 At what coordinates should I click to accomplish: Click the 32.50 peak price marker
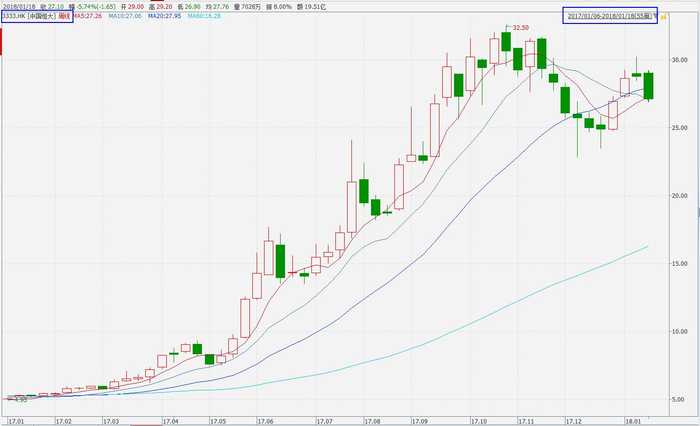521,28
